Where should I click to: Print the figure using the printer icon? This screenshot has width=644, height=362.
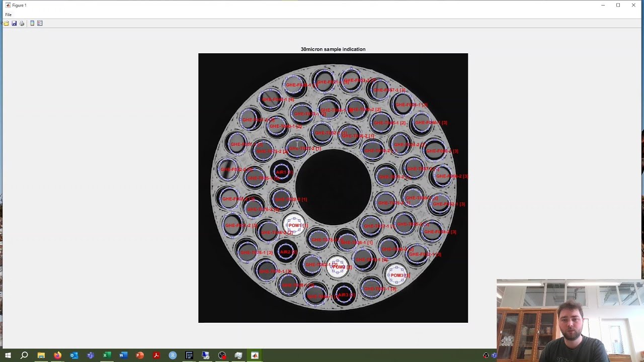pos(22,23)
